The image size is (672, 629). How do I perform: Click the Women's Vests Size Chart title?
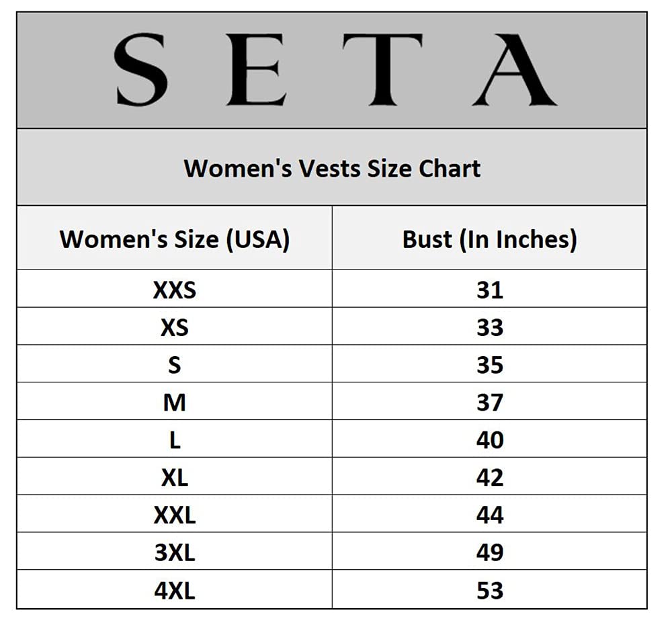332,167
